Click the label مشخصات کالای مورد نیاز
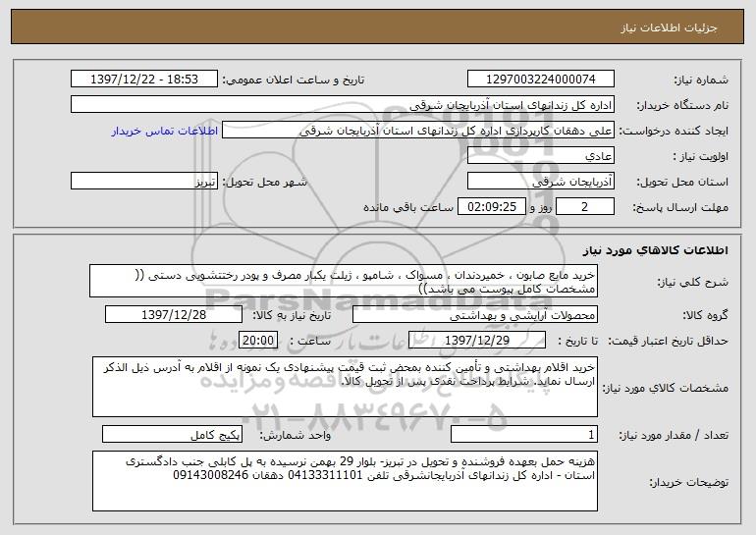Image resolution: width=756 pixels, height=535 pixels. pyautogui.click(x=666, y=388)
